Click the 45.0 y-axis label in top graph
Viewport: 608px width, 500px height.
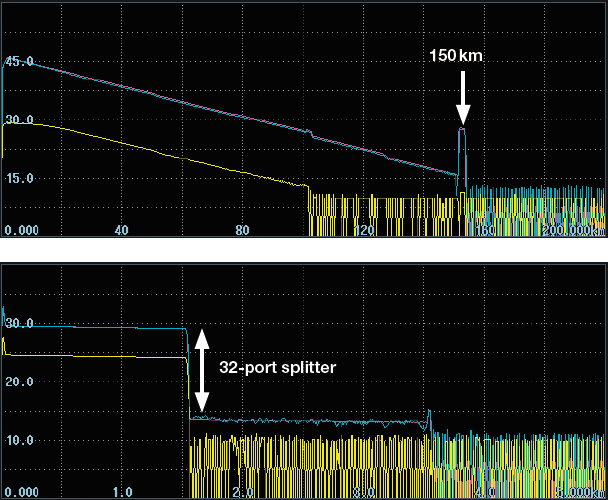click(x=20, y=62)
